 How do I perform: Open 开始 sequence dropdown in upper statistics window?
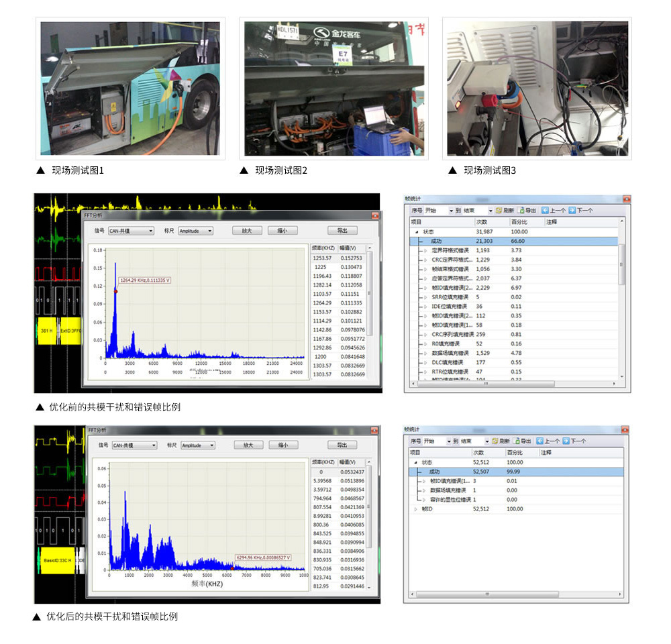[450, 211]
